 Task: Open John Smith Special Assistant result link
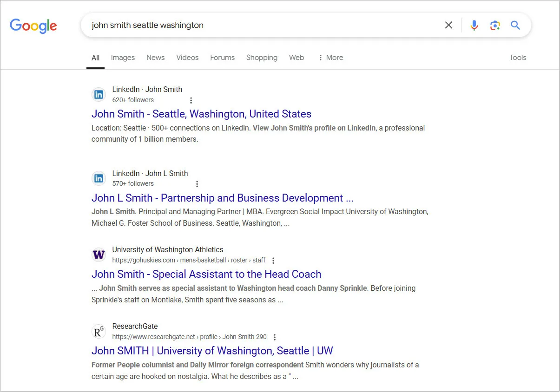tap(206, 274)
